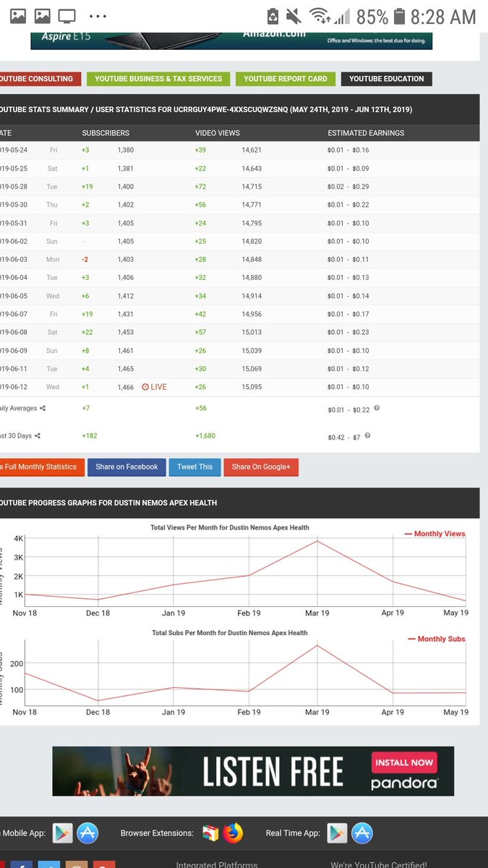Tap the battery icon beside 85%
Image resolution: width=488 pixels, height=868 pixels.
click(x=401, y=15)
